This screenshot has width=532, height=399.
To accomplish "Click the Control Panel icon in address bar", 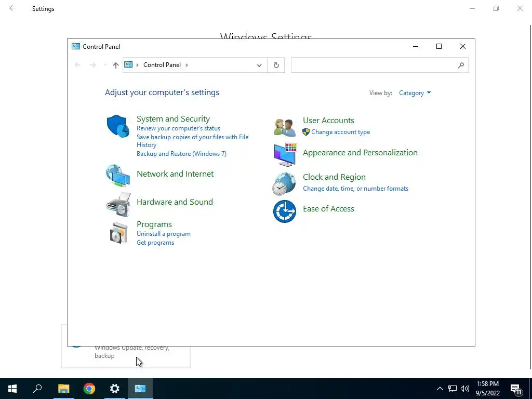I will point(128,64).
